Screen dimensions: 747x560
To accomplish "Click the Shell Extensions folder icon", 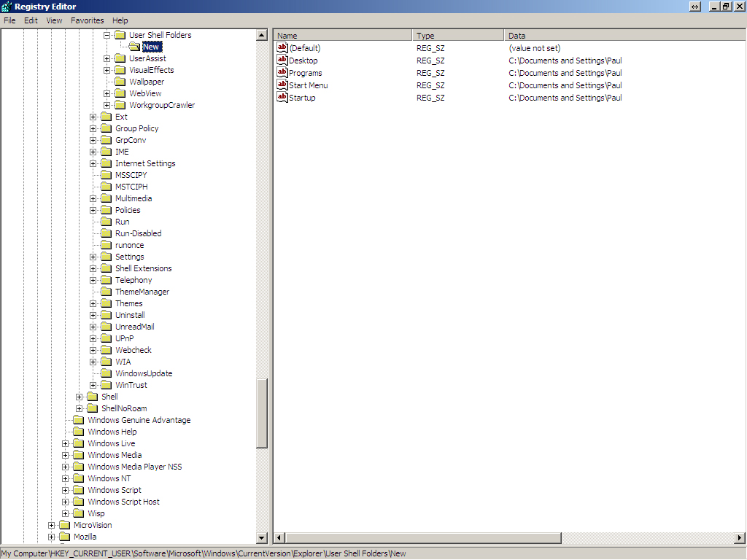I will pos(107,268).
